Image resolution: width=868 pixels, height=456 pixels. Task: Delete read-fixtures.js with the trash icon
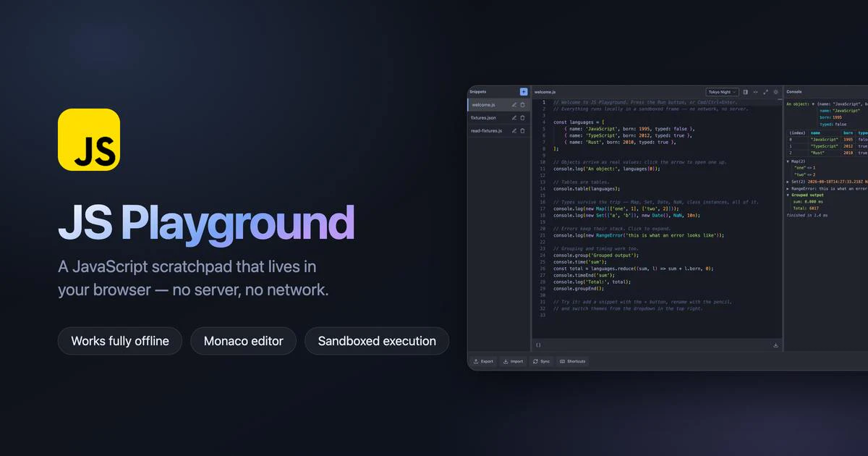click(523, 130)
